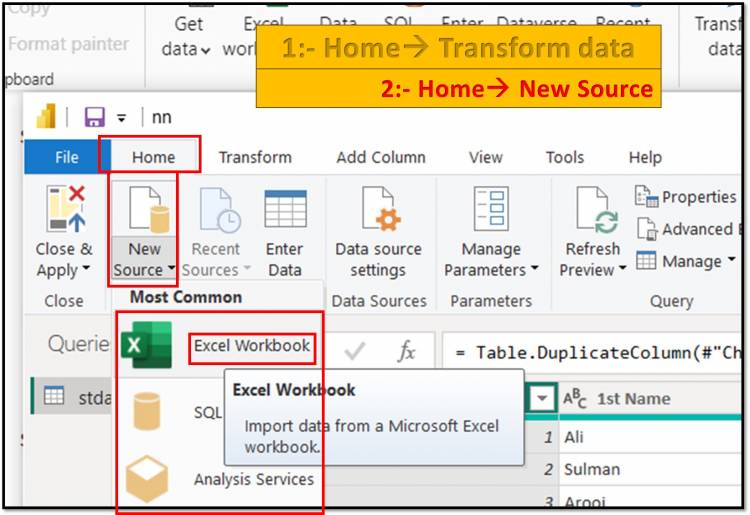Click Format painter in background window
Image resolution: width=750 pixels, height=515 pixels.
pyautogui.click(x=69, y=44)
